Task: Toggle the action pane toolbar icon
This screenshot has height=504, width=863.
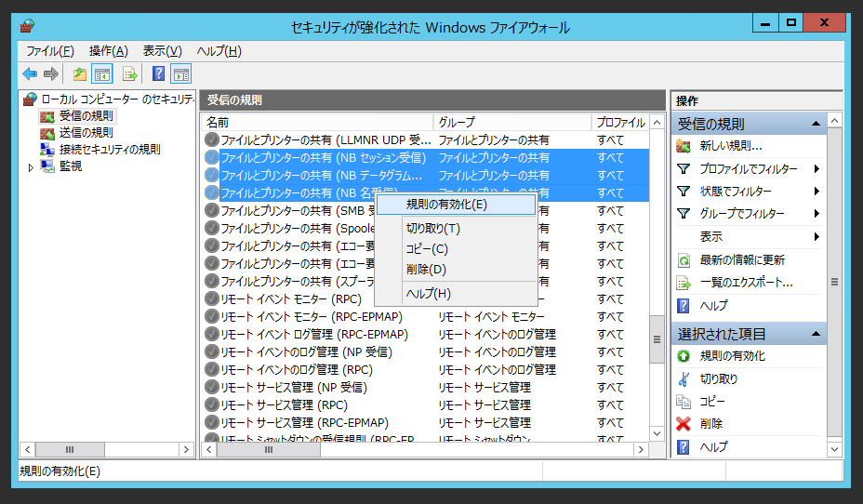Action: (x=181, y=73)
